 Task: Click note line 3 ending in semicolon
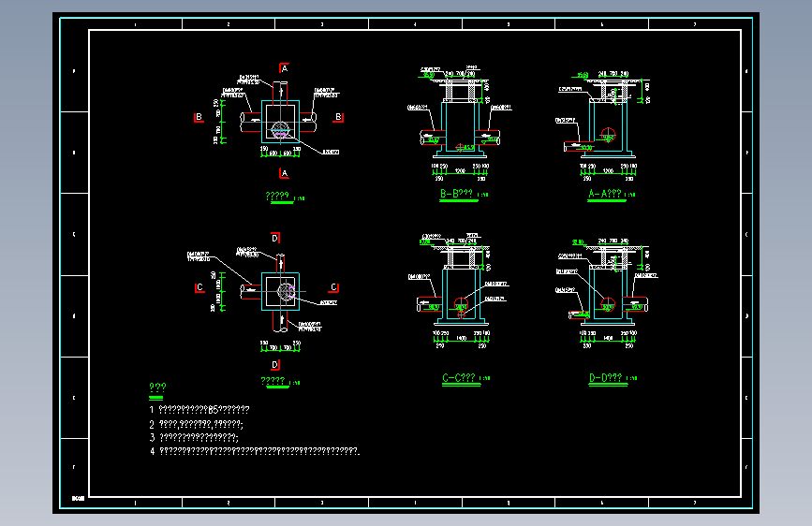[194, 437]
